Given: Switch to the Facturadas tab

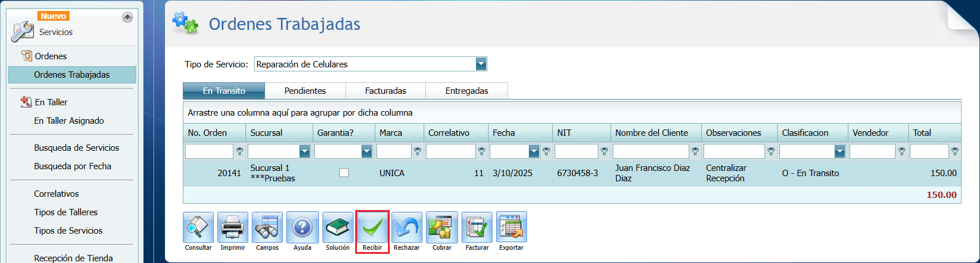Looking at the screenshot, I should pyautogui.click(x=386, y=91).
